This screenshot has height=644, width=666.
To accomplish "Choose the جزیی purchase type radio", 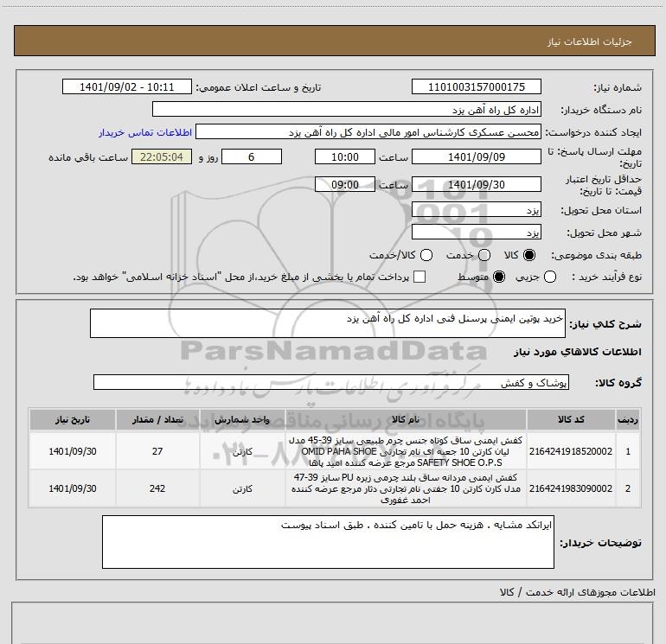I will pyautogui.click(x=549, y=277).
